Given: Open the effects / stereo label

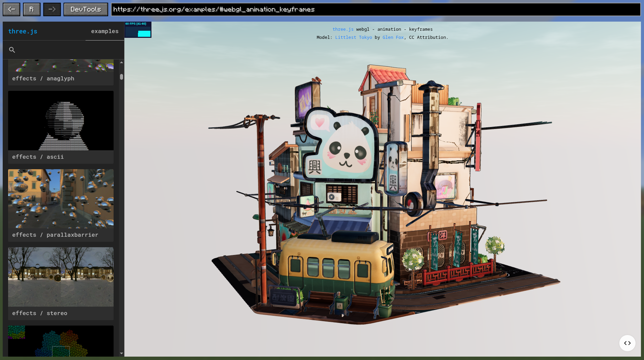Looking at the screenshot, I should [x=40, y=313].
